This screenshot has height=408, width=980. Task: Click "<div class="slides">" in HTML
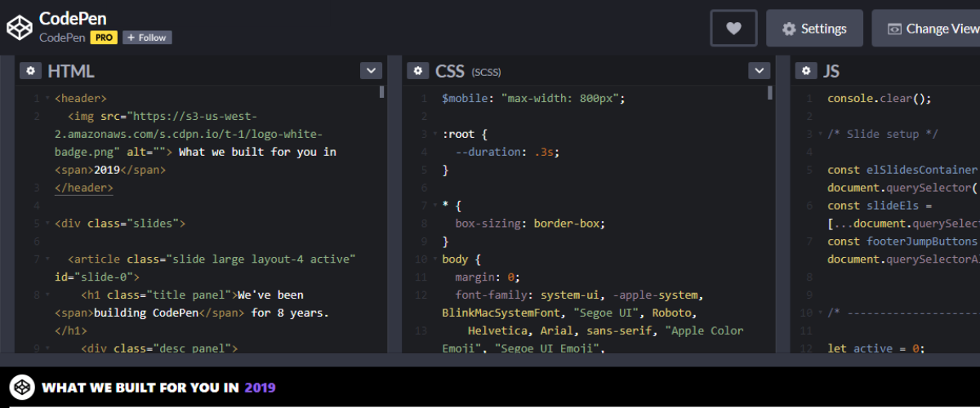[120, 224]
